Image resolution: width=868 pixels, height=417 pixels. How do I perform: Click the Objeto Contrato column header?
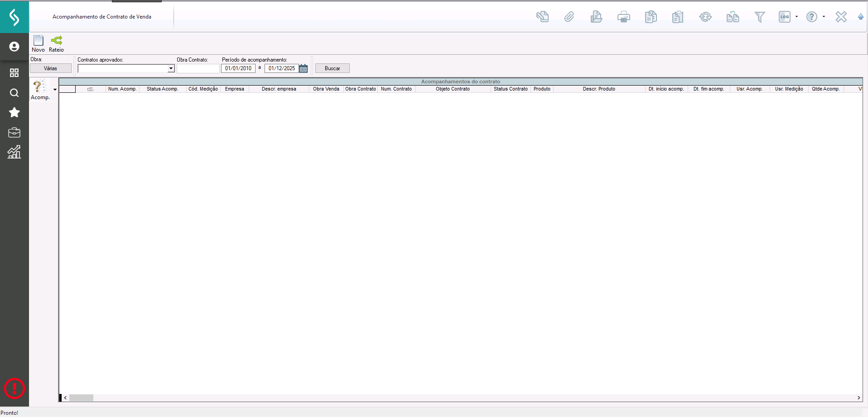(x=453, y=89)
